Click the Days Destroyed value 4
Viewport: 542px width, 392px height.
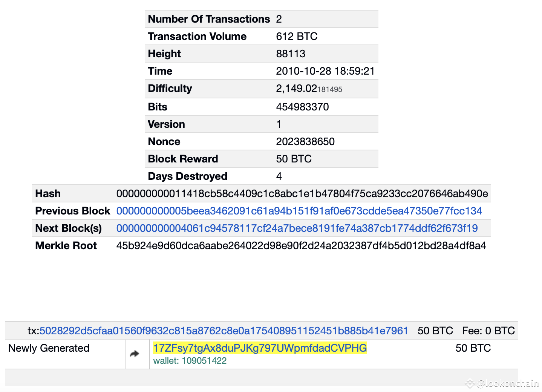pos(279,176)
